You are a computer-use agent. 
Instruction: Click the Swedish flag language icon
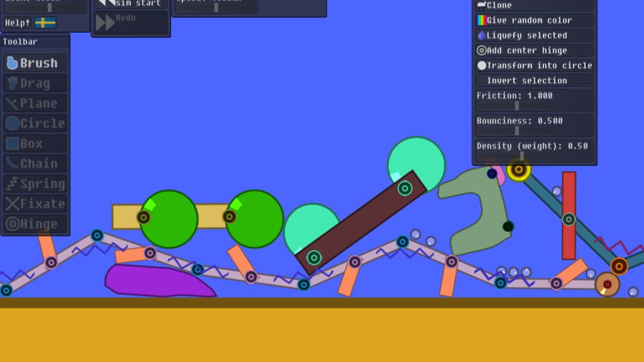coord(45,23)
